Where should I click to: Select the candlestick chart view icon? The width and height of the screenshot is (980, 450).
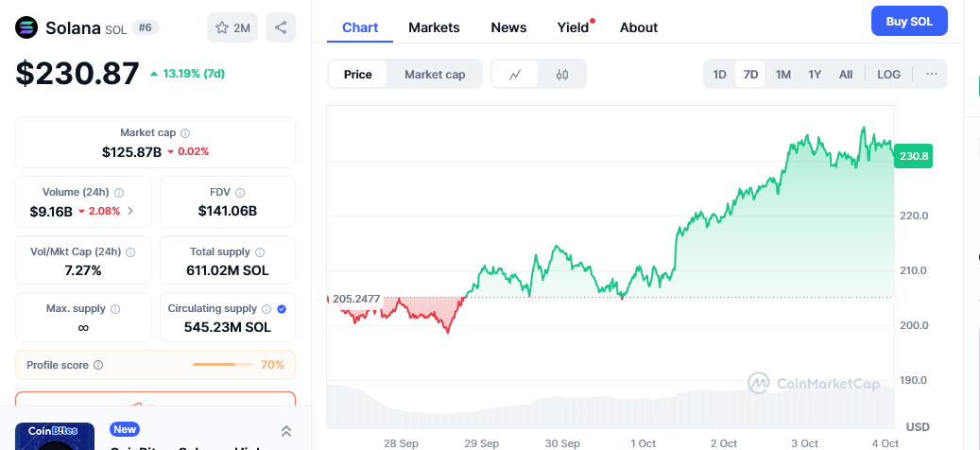point(562,75)
